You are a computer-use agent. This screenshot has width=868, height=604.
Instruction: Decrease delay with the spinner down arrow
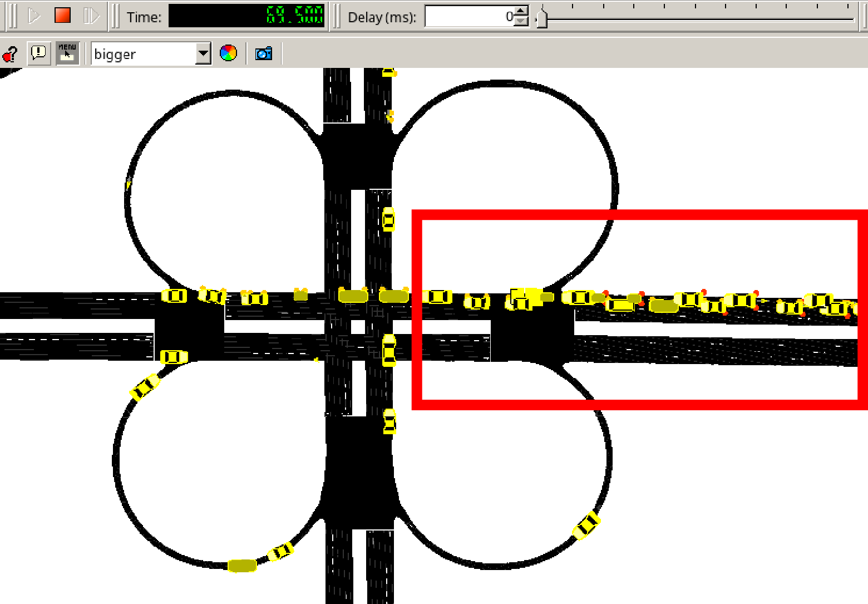tap(521, 21)
